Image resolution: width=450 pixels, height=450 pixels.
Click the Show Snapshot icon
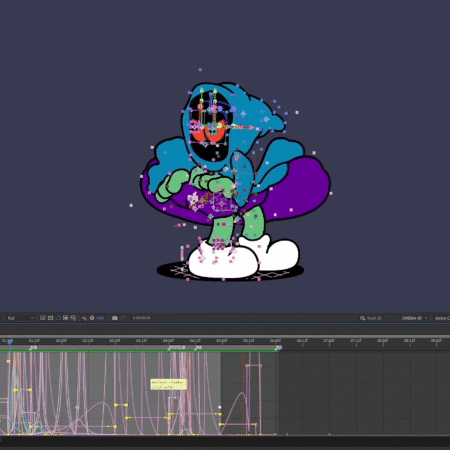point(122,318)
